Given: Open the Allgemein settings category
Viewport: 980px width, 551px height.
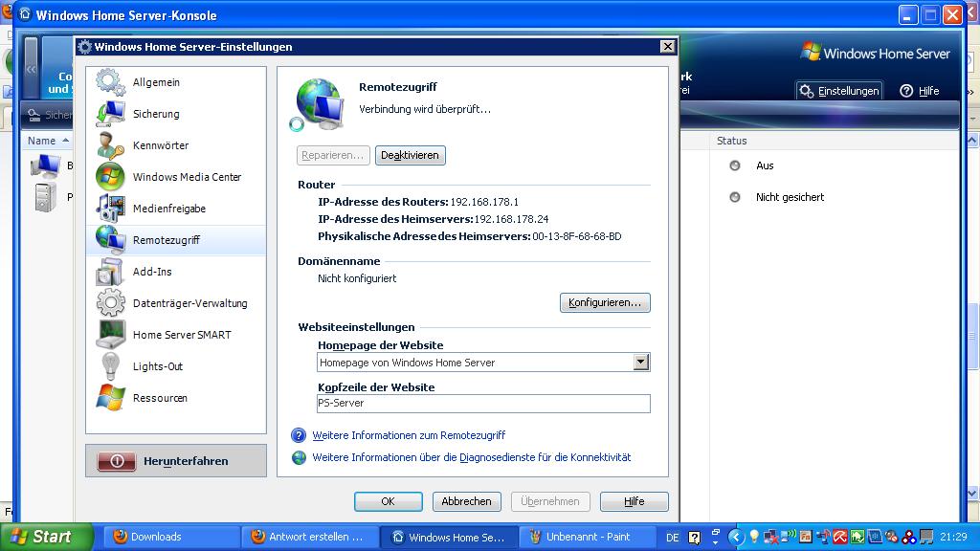Looking at the screenshot, I should click(176, 82).
